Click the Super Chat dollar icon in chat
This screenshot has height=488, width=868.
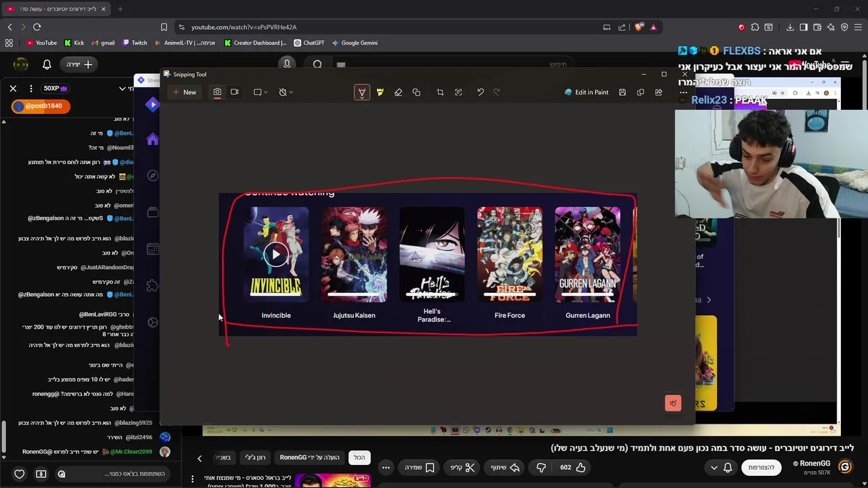[x=41, y=474]
